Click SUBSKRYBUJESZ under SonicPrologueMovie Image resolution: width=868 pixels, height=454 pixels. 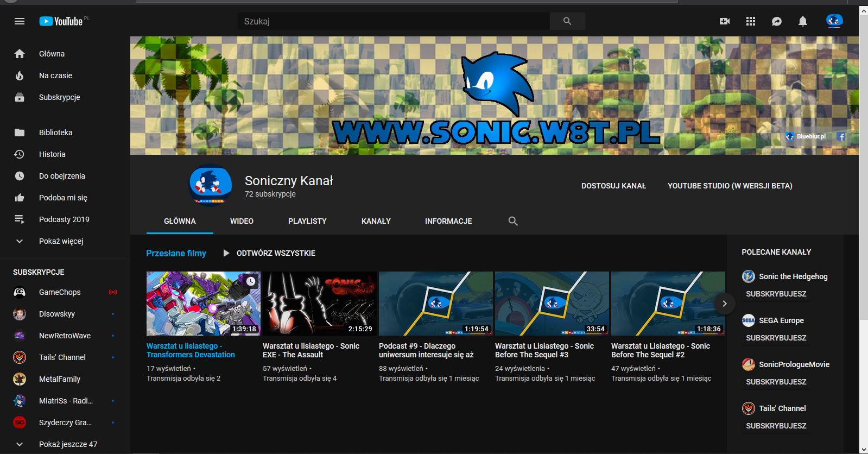point(776,382)
